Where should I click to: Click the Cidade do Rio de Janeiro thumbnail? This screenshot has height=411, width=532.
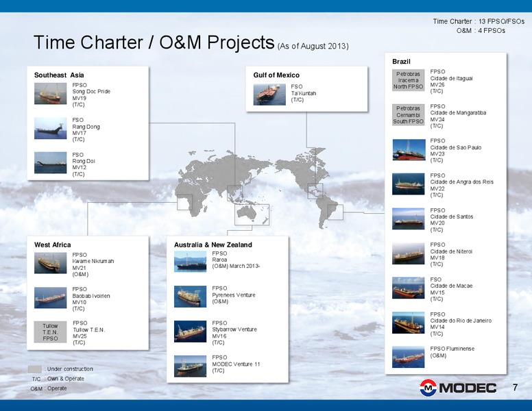point(408,323)
